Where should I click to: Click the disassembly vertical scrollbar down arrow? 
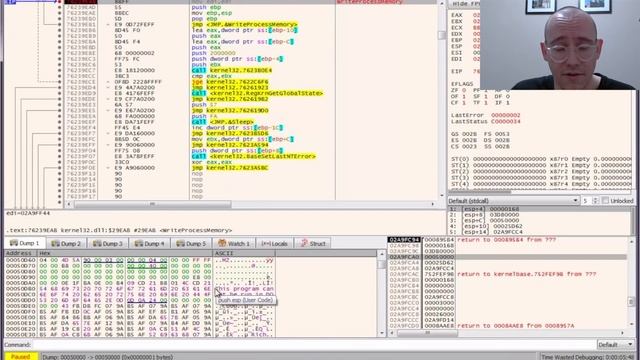(442, 196)
